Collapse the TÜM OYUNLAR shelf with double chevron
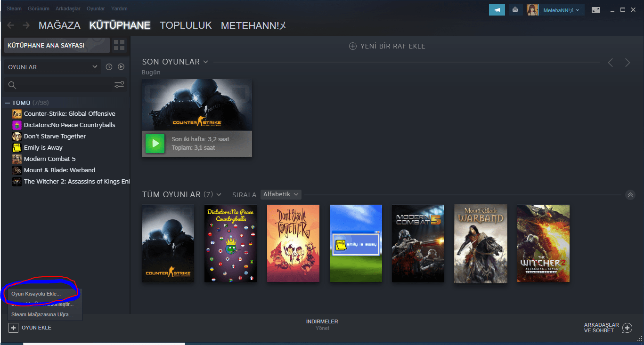This screenshot has width=644, height=345. (x=630, y=195)
